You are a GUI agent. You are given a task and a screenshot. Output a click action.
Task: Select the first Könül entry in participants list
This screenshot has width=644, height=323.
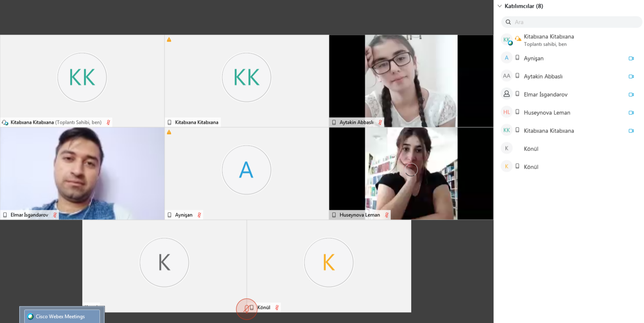531,149
